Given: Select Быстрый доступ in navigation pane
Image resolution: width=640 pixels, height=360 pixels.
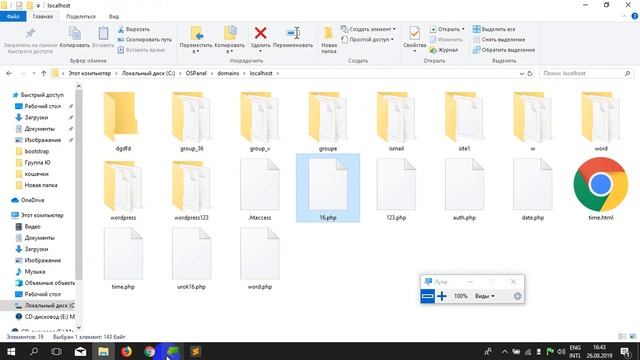Looking at the screenshot, I should tap(38, 95).
